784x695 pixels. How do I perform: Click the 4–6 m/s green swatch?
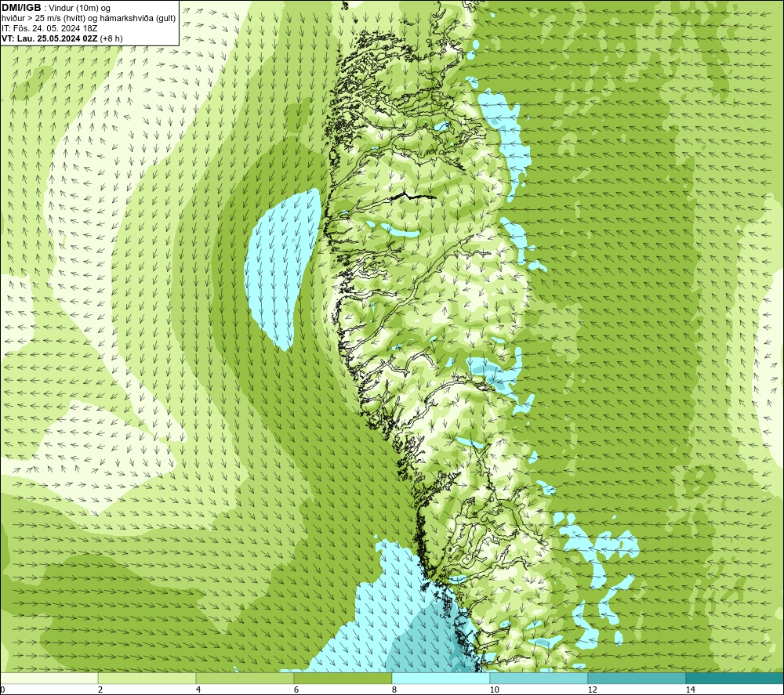click(245, 678)
